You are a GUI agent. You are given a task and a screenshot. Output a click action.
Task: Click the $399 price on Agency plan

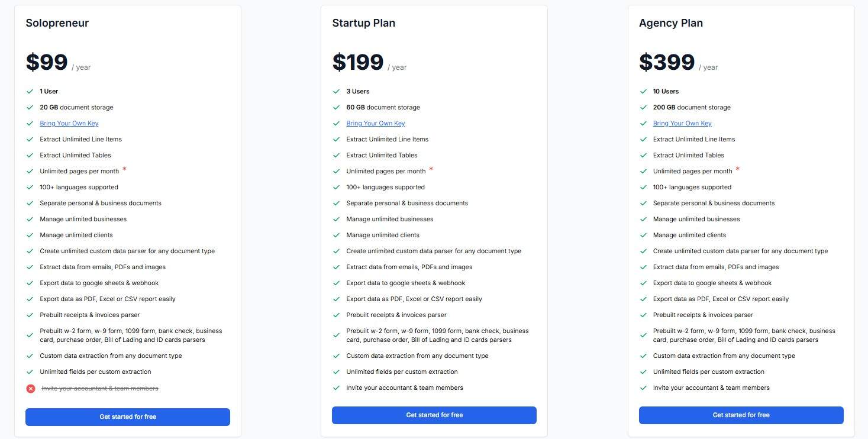click(x=666, y=62)
